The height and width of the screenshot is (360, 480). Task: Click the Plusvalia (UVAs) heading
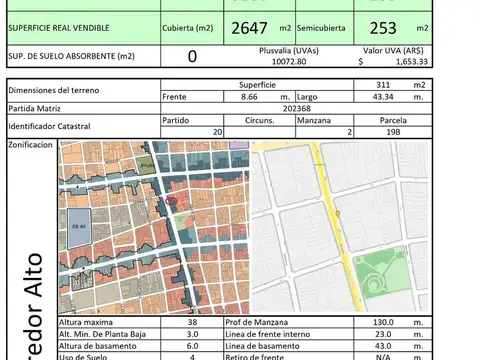[289, 51]
